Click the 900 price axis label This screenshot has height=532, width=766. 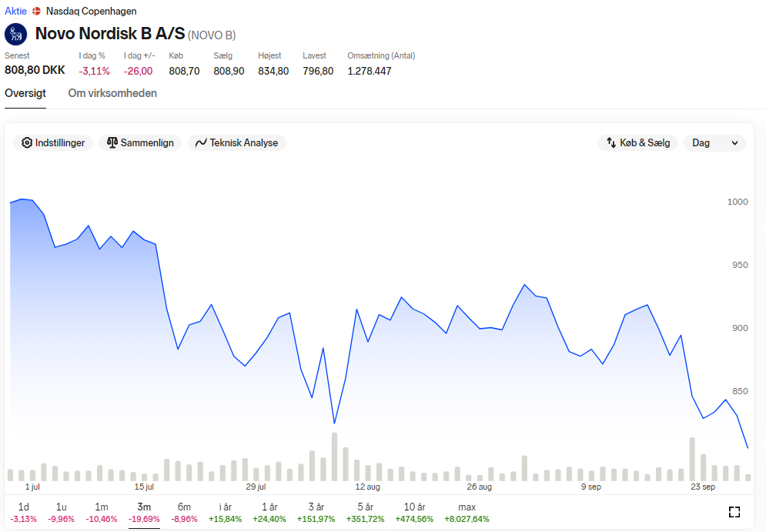[x=740, y=328]
